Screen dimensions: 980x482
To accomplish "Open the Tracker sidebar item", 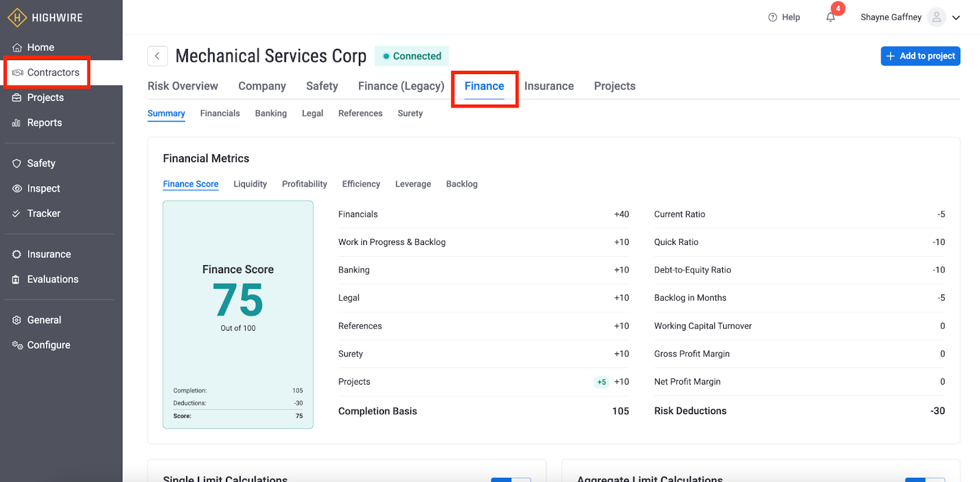I will [43, 213].
